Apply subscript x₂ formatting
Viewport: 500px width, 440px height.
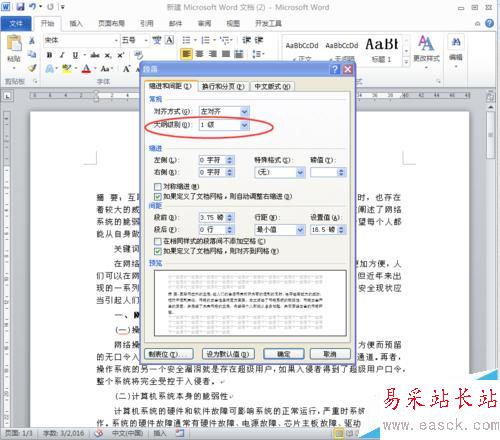[x=108, y=55]
